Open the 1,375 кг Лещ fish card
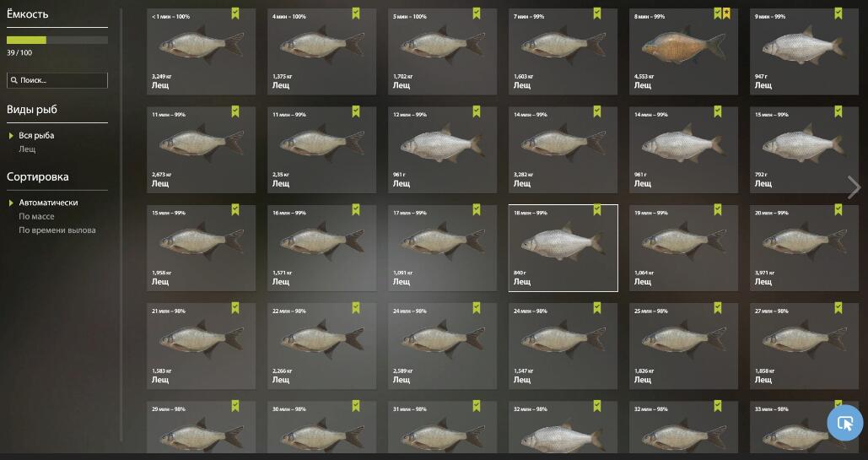Viewport: 868px width, 460px height. tap(321, 51)
